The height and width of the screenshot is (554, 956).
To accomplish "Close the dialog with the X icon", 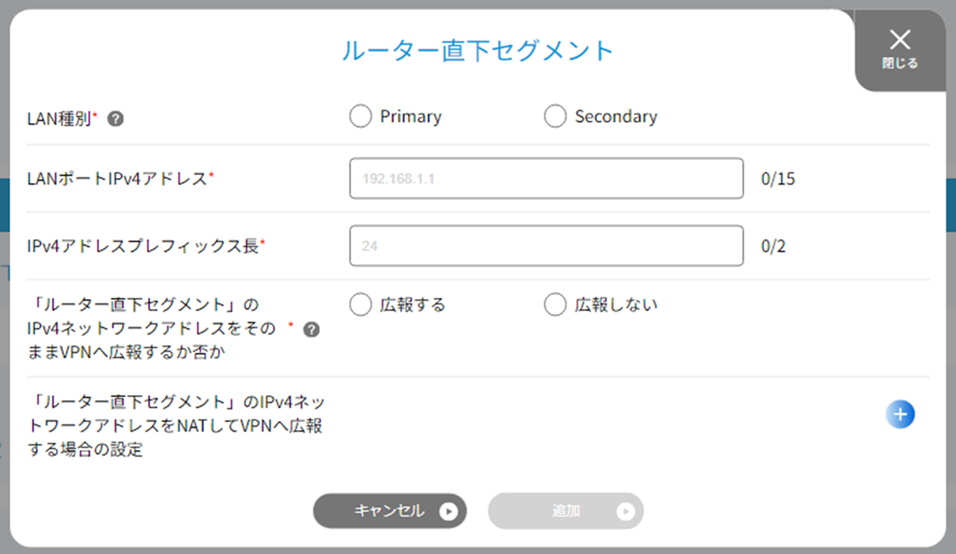I will point(900,40).
